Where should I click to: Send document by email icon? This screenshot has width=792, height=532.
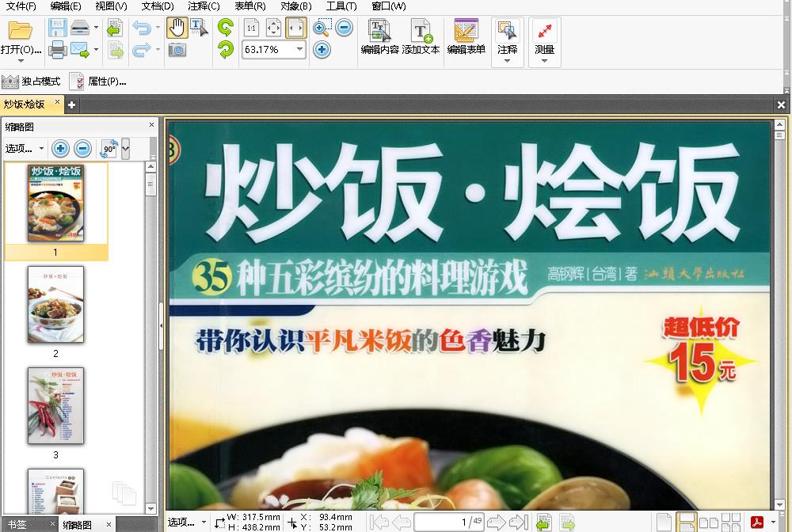pyautogui.click(x=80, y=49)
